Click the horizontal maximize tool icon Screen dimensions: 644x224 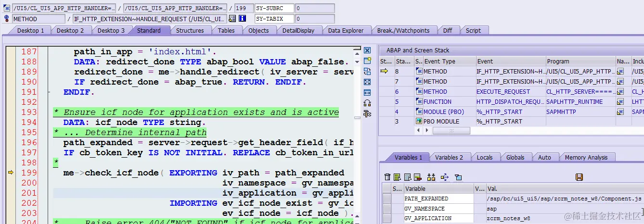(367, 92)
